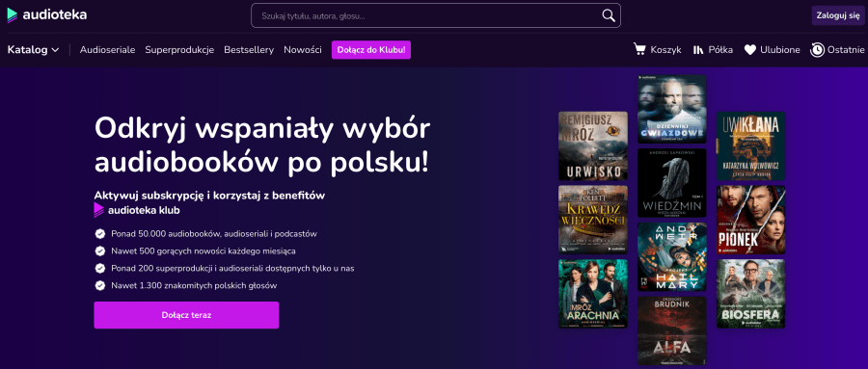Click the audioteka klub logo

137,210
